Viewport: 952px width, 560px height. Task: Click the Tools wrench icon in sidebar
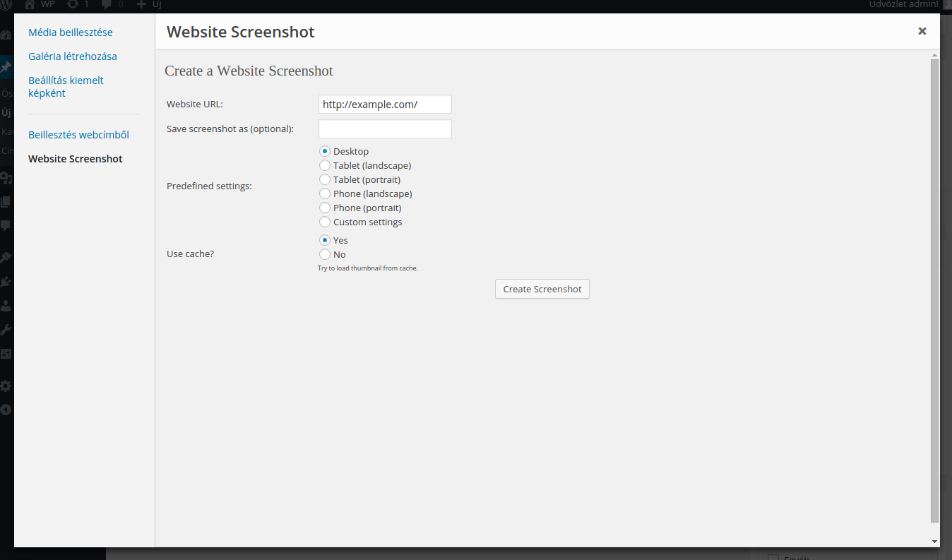(6, 330)
